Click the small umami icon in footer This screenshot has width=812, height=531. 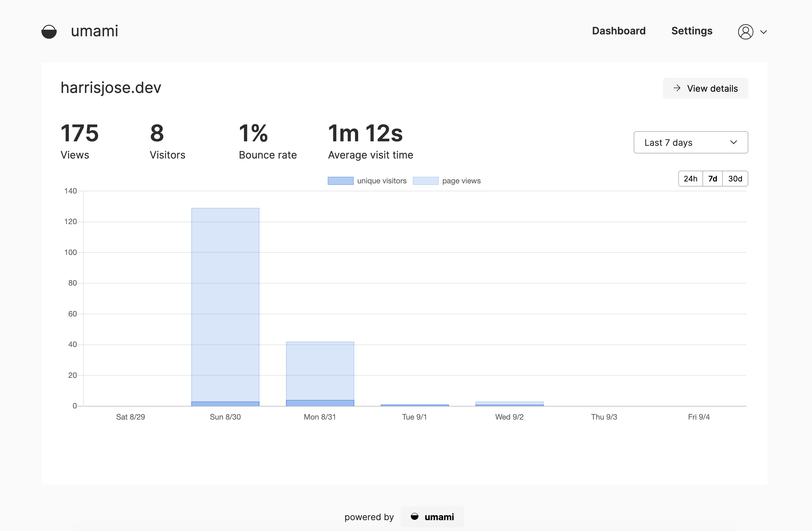[x=415, y=516]
